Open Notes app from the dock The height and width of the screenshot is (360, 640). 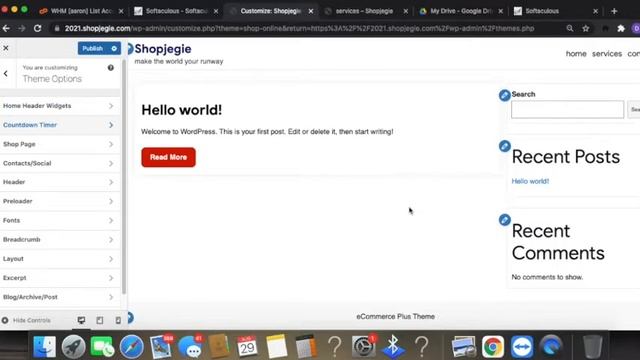[276, 347]
